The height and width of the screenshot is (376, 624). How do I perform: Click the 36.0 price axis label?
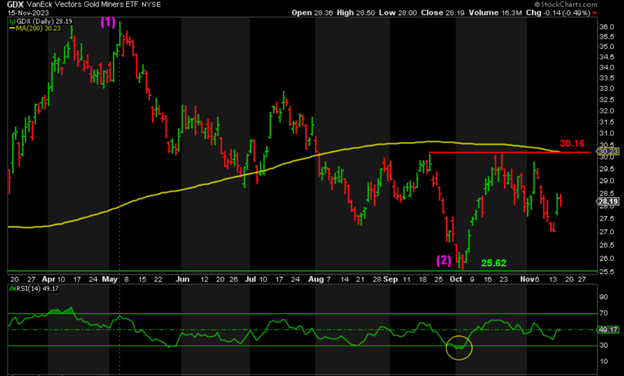tap(606, 27)
